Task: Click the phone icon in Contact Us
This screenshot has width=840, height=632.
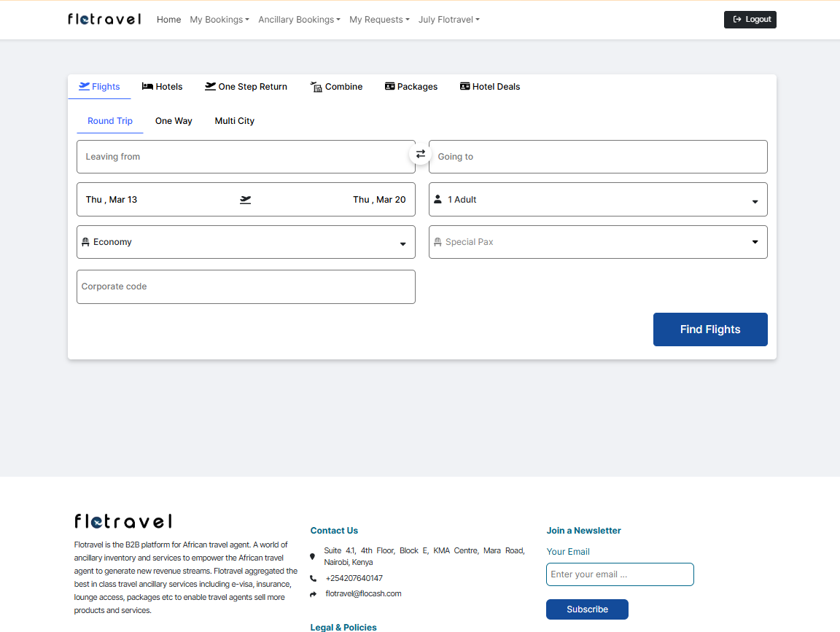Action: point(314,579)
